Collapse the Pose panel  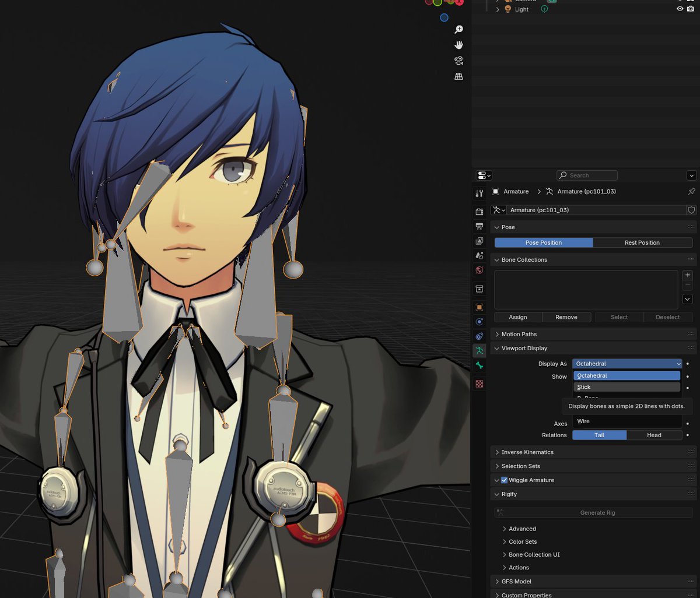[497, 227]
